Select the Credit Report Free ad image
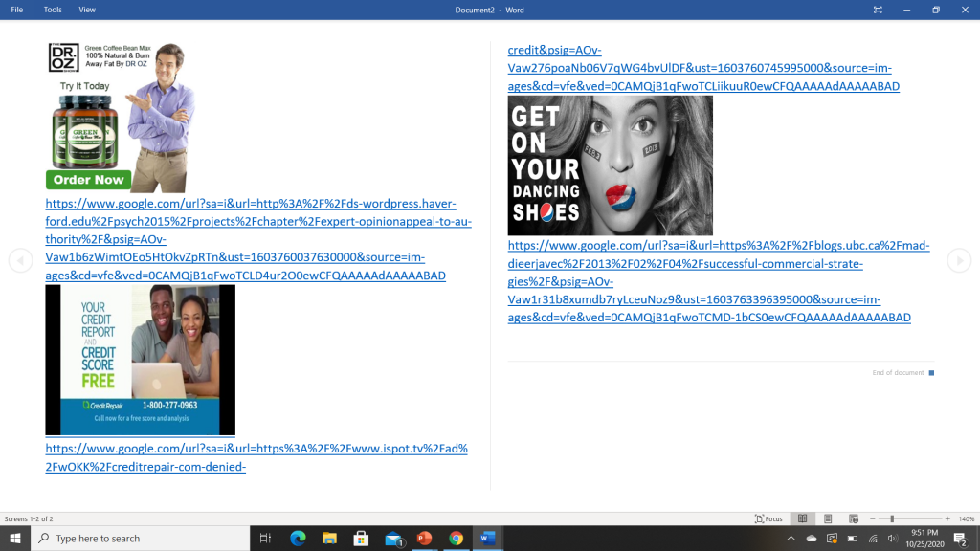Viewport: 980px width, 551px height. click(140, 360)
